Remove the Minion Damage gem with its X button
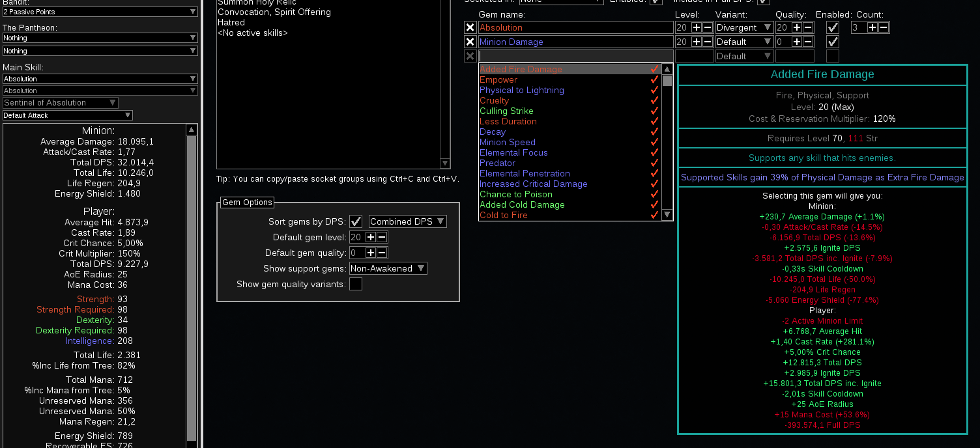Image resolution: width=980 pixels, height=448 pixels. coord(470,42)
